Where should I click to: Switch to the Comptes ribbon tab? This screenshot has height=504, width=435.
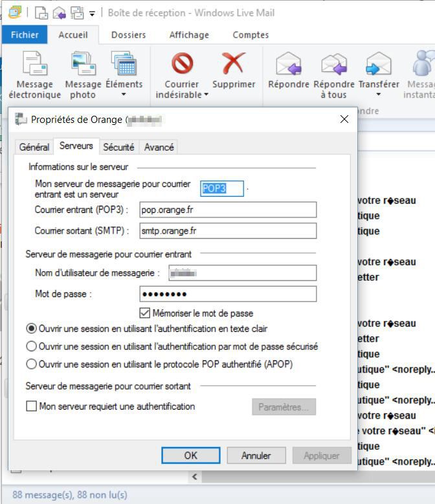click(x=251, y=35)
